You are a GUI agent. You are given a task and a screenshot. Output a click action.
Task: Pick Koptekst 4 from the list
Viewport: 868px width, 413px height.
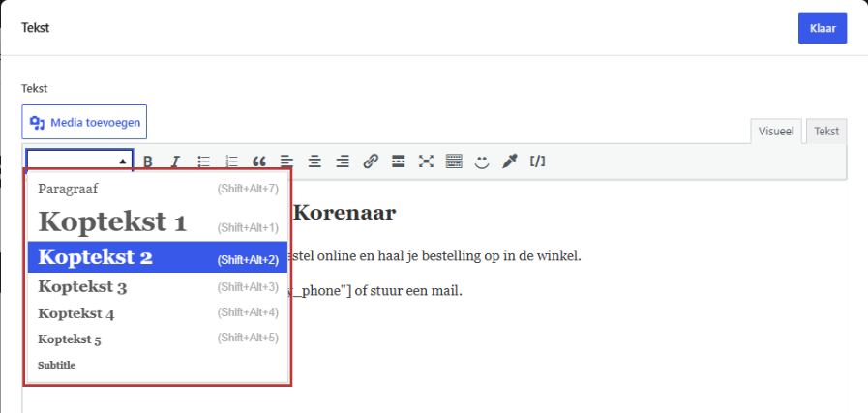click(x=158, y=313)
